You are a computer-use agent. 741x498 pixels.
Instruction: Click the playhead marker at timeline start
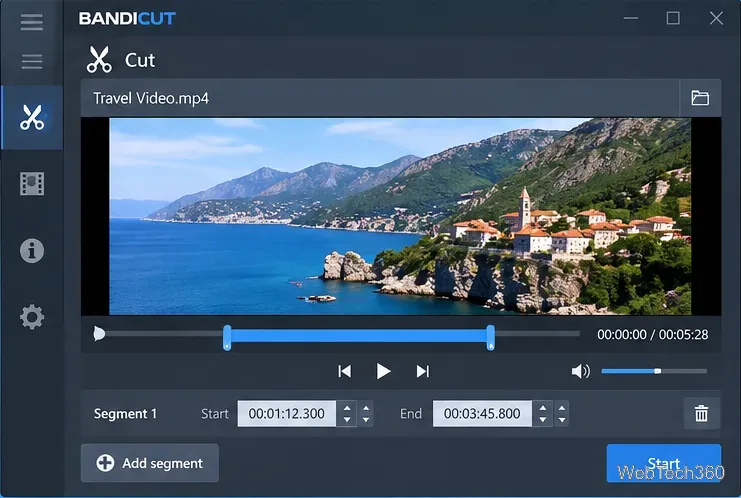point(99,334)
